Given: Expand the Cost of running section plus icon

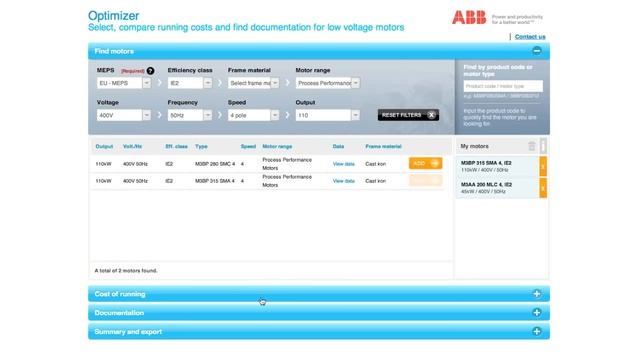Looking at the screenshot, I should pyautogui.click(x=537, y=294).
